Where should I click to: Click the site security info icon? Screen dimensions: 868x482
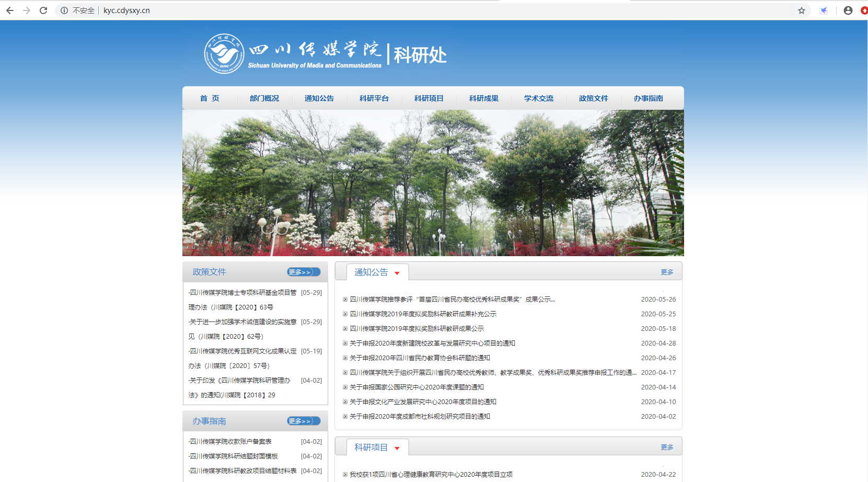coord(64,10)
